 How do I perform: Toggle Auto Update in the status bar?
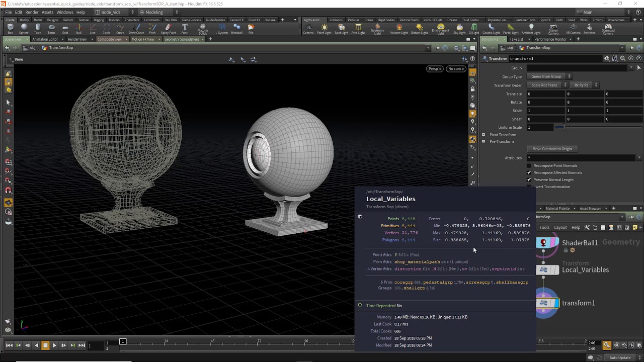[620, 357]
